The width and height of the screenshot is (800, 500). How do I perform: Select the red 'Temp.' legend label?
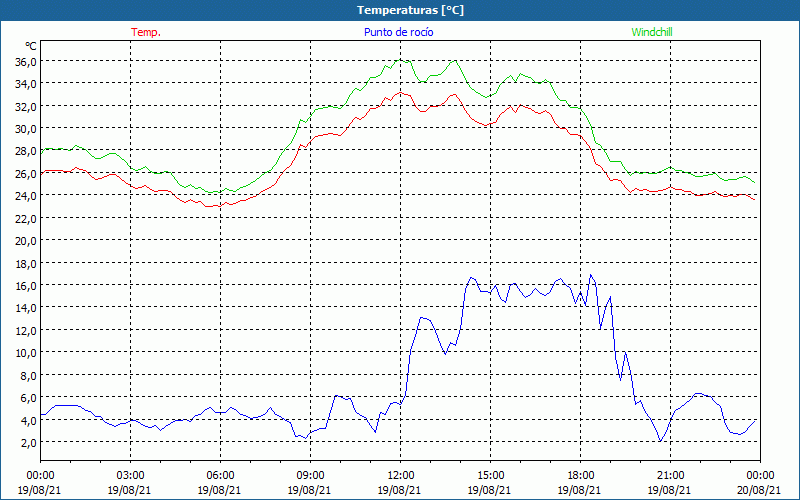(146, 32)
